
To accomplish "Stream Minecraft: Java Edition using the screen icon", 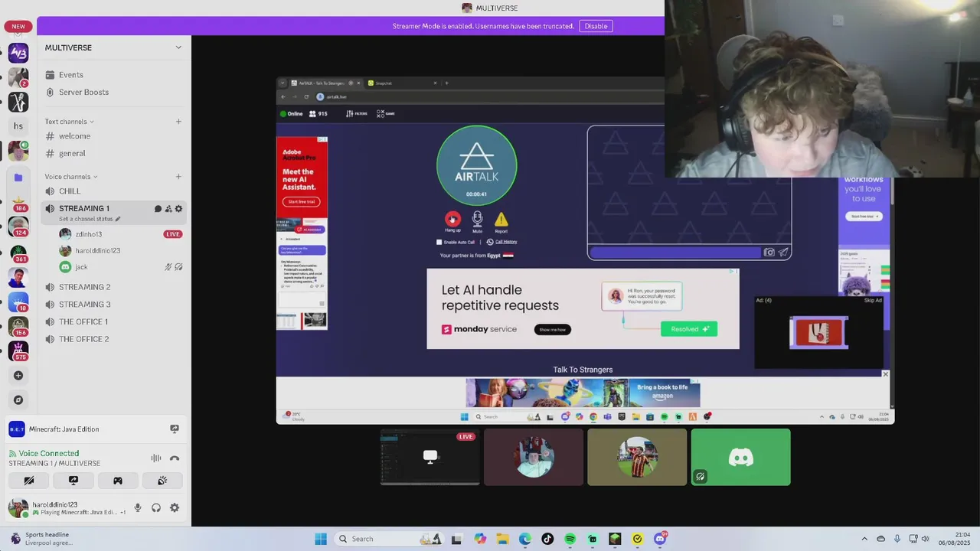I will [175, 429].
